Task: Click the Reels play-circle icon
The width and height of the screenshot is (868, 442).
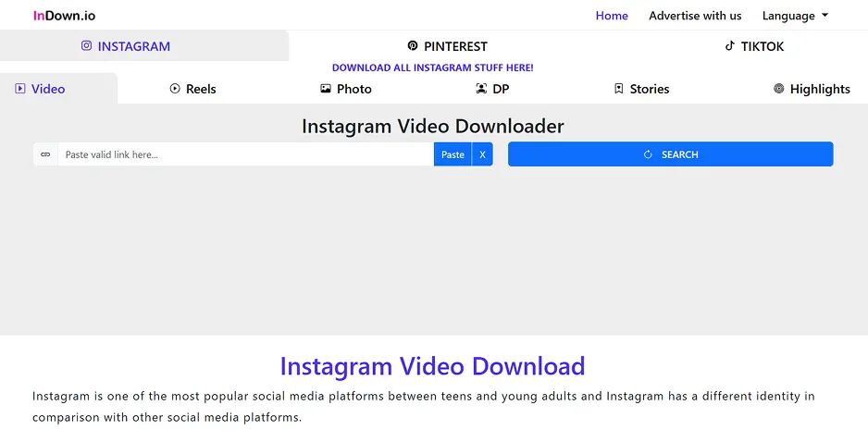Action: pyautogui.click(x=175, y=89)
